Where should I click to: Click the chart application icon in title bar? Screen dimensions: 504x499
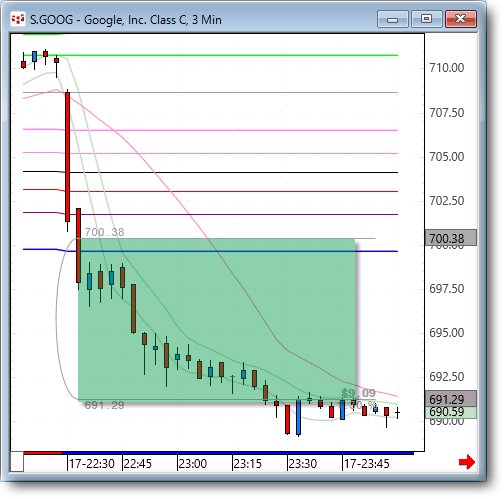tap(18, 19)
